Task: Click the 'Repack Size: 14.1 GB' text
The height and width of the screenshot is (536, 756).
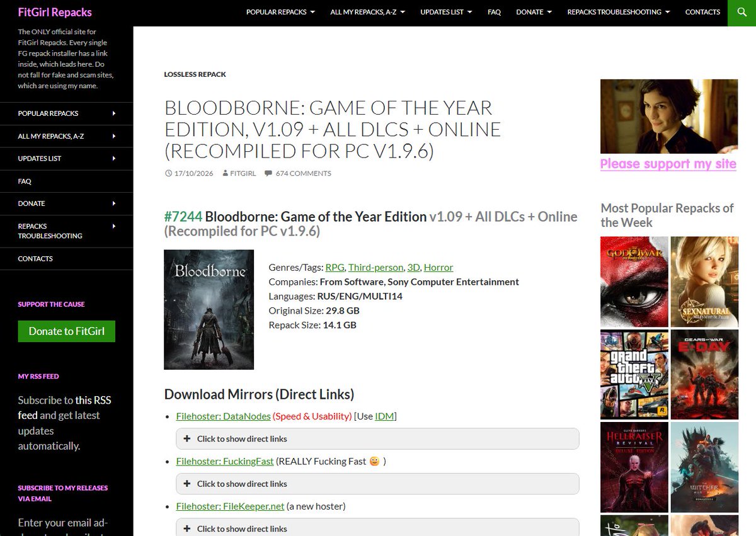Action: 312,325
